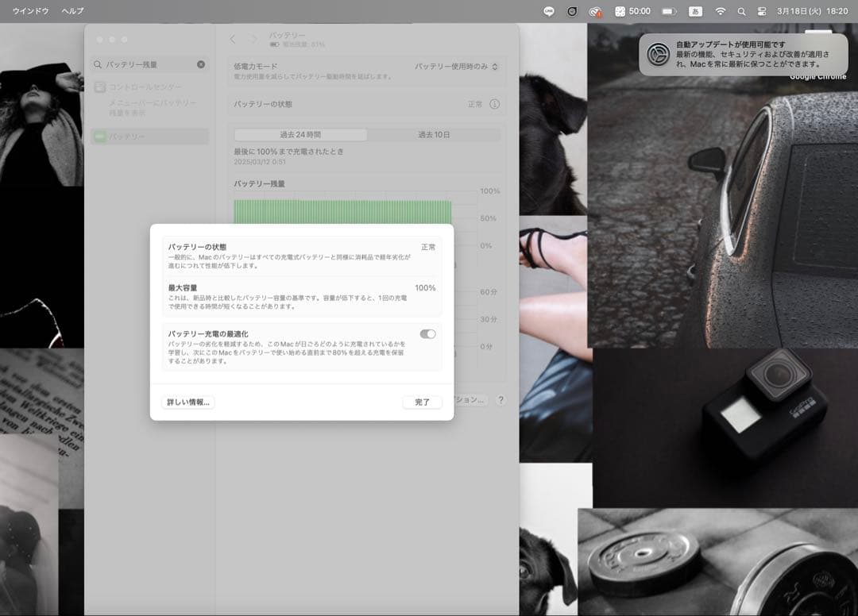
Task: Open help via the question mark button
Action: click(x=500, y=401)
